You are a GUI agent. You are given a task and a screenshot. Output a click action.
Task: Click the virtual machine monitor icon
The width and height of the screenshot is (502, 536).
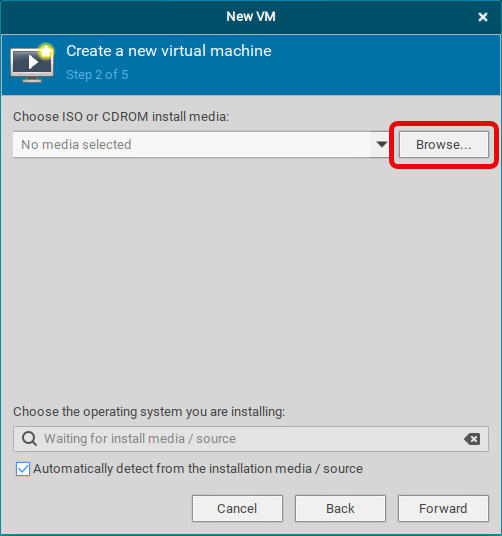click(32, 64)
